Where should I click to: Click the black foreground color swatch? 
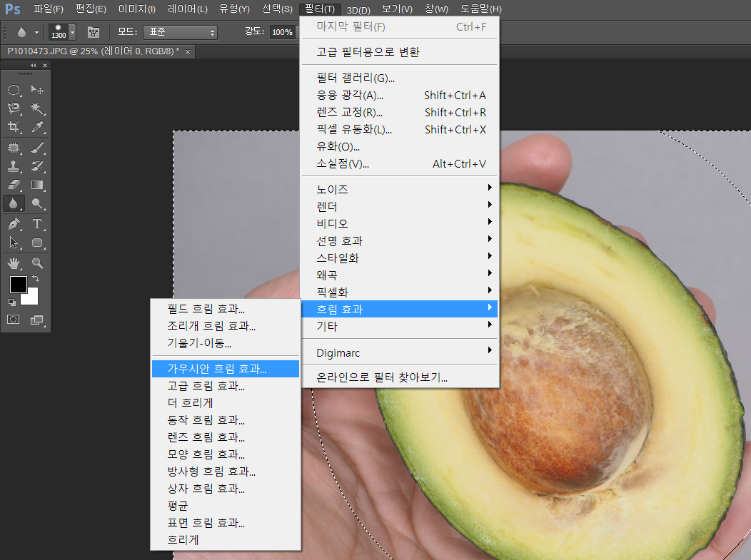(18, 285)
